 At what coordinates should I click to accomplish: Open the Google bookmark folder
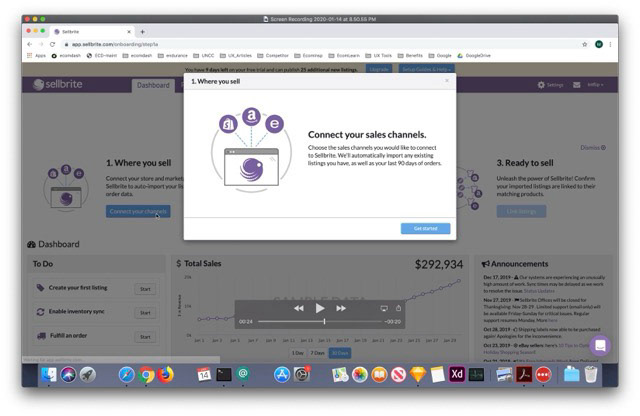click(440, 56)
